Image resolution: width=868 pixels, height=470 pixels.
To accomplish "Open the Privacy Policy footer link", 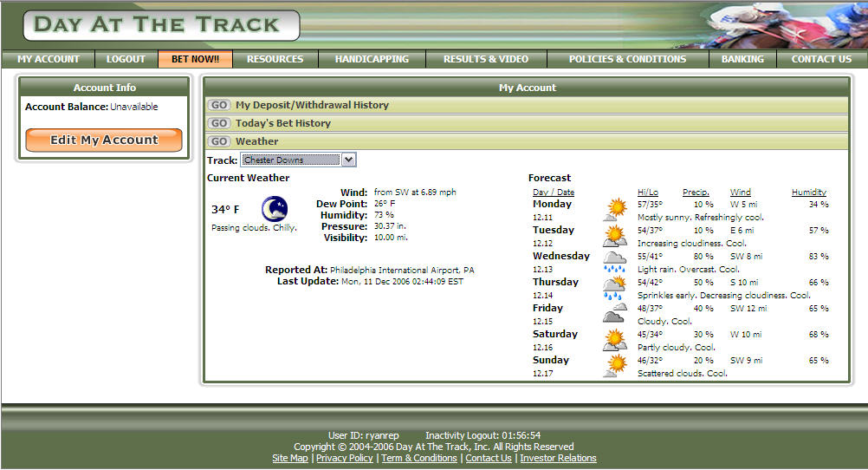I will click(344, 459).
